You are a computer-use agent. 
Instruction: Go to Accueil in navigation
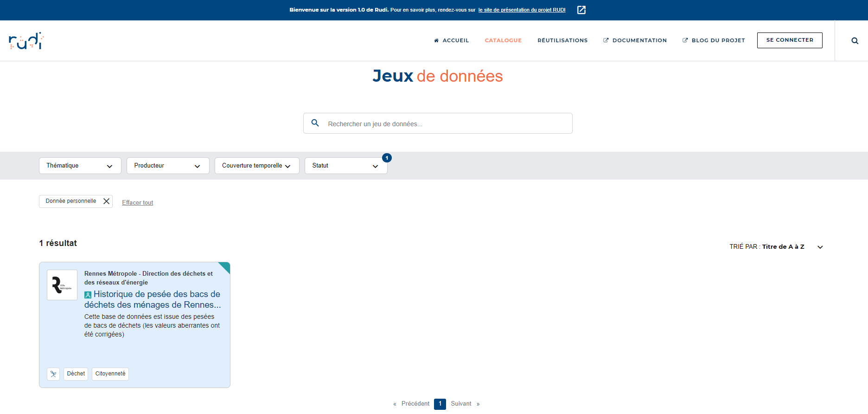(452, 40)
